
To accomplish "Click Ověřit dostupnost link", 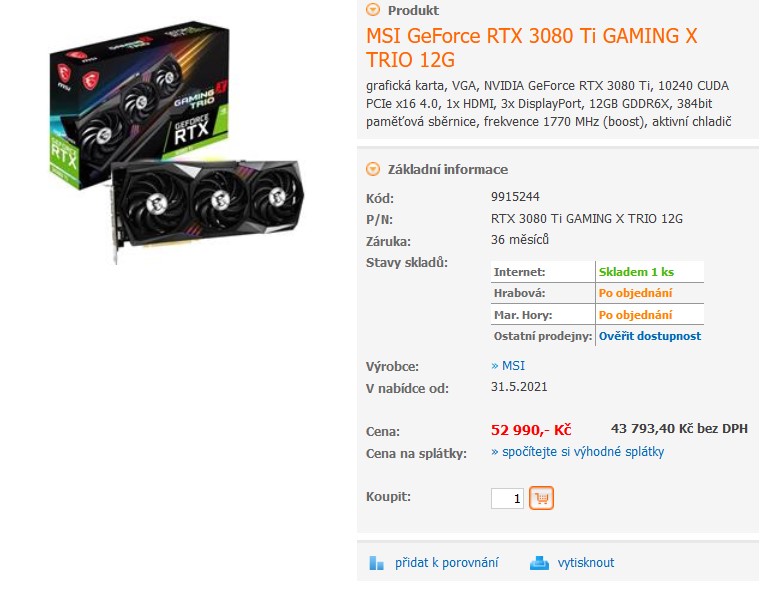I will (x=649, y=336).
